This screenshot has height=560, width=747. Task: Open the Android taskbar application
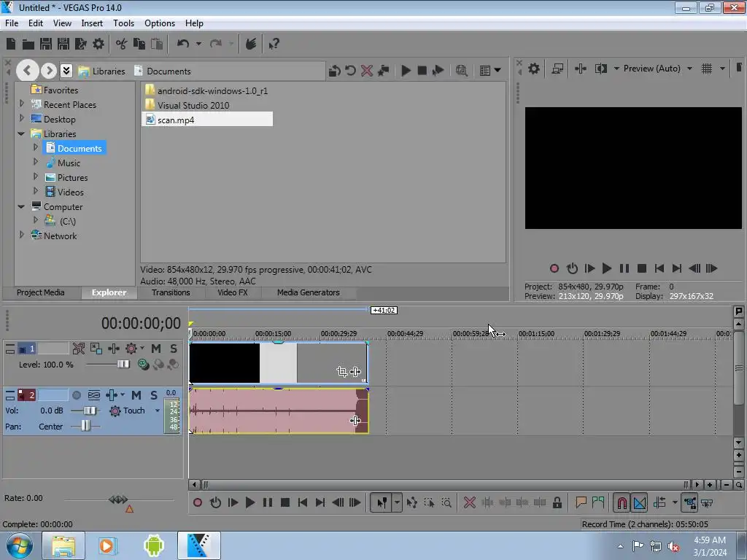(x=153, y=545)
